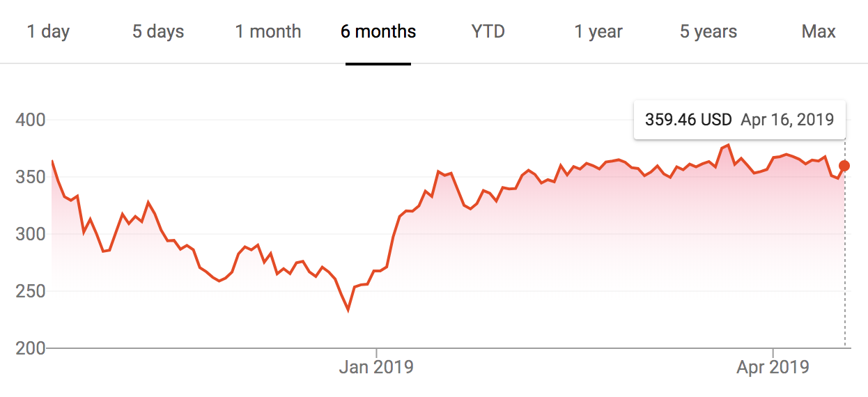Select the 5 years range tab
The image size is (868, 397).
point(708,31)
